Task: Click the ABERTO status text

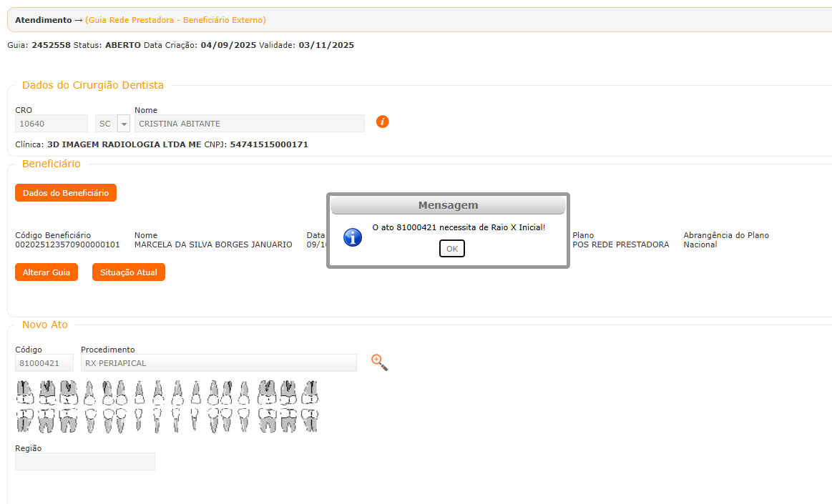Action: [x=123, y=45]
